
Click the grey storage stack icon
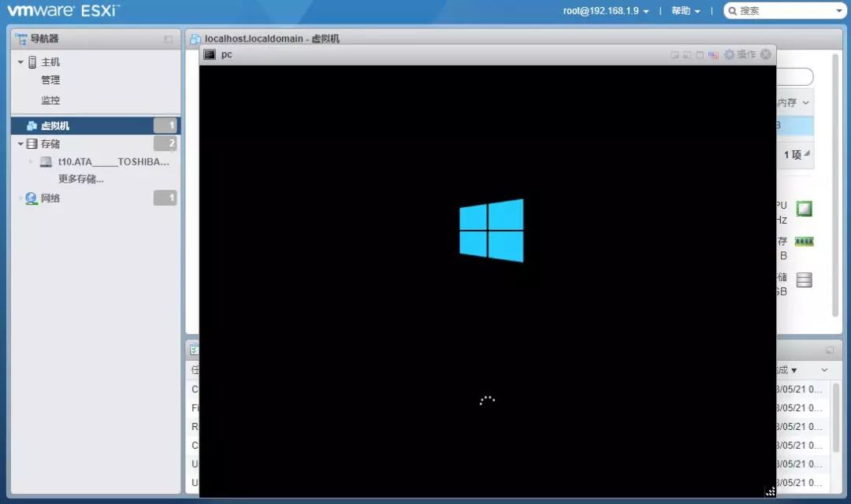(x=804, y=280)
